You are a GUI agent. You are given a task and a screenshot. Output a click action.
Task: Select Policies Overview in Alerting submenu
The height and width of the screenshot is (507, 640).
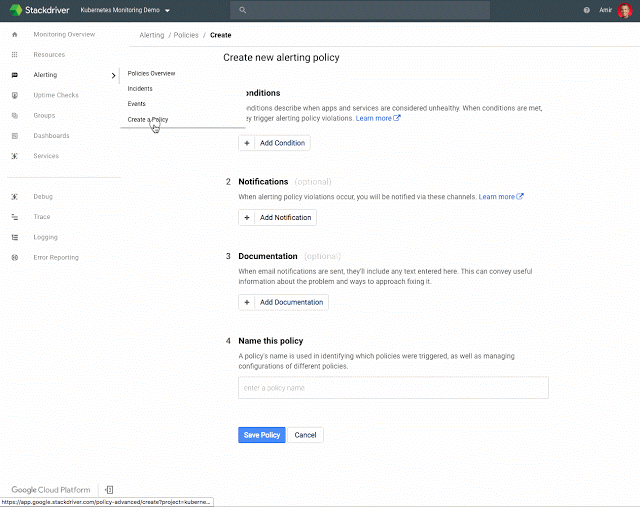pyautogui.click(x=151, y=73)
